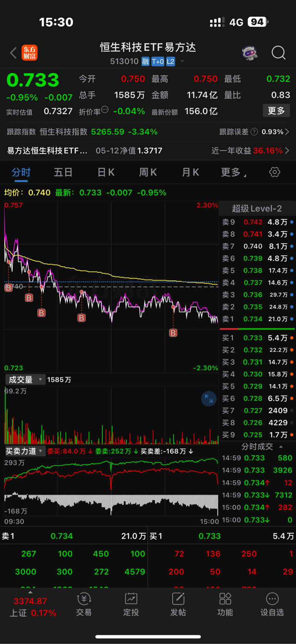Tap the 超级Level-2 header

coord(257,209)
